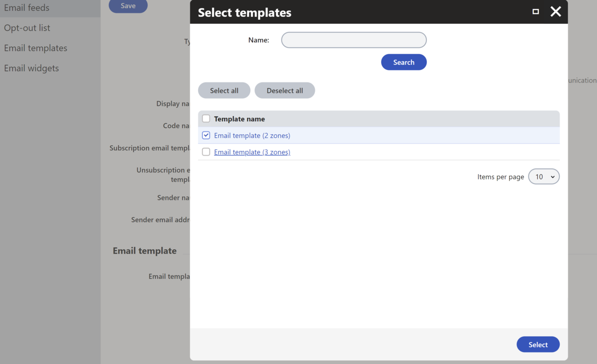Select Email widgets in the sidebar
This screenshot has width=597, height=364.
point(31,68)
